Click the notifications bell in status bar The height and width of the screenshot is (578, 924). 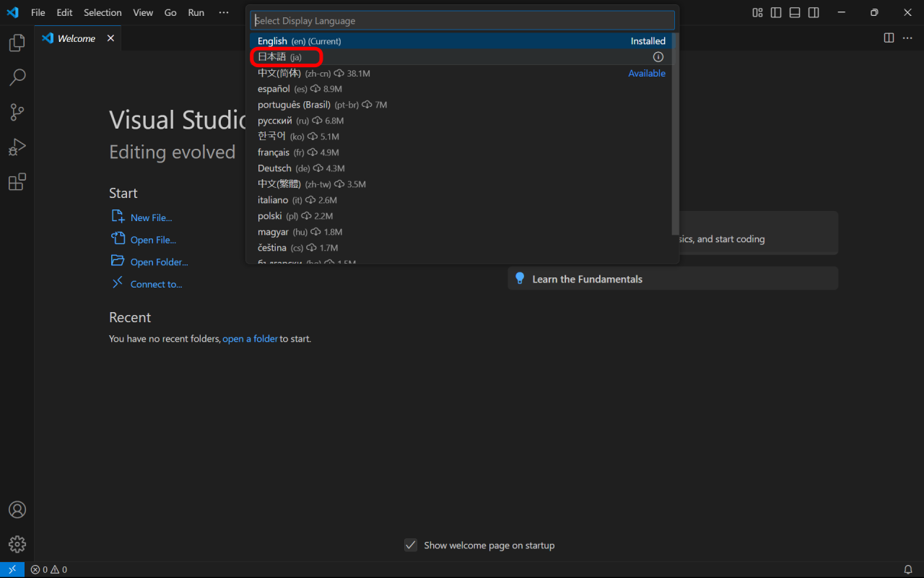click(x=908, y=569)
